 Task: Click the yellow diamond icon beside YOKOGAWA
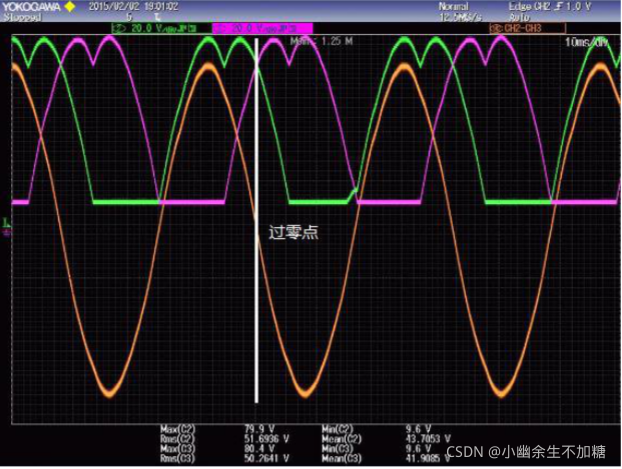point(70,6)
